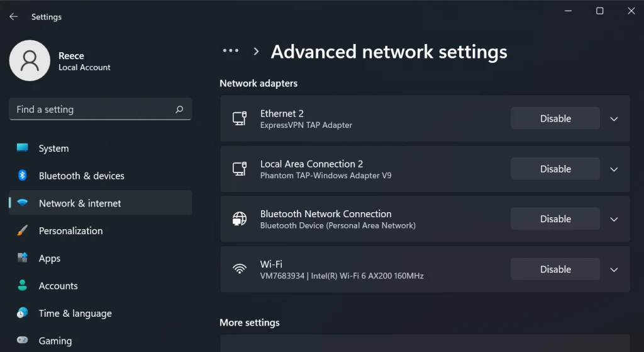The width and height of the screenshot is (644, 352).
Task: Click the Wi-Fi signal icon
Action: tap(240, 270)
